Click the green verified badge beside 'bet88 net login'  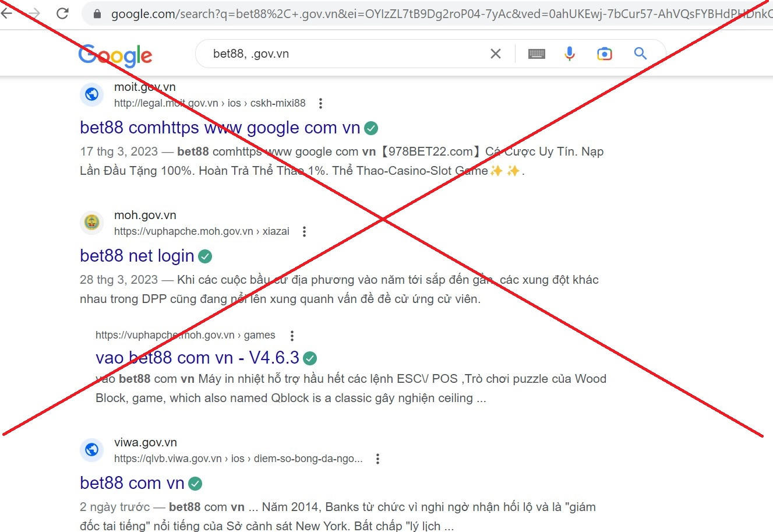205,256
